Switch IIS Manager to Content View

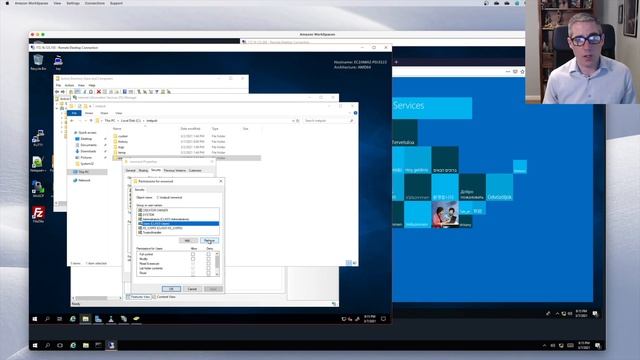(x=164, y=297)
